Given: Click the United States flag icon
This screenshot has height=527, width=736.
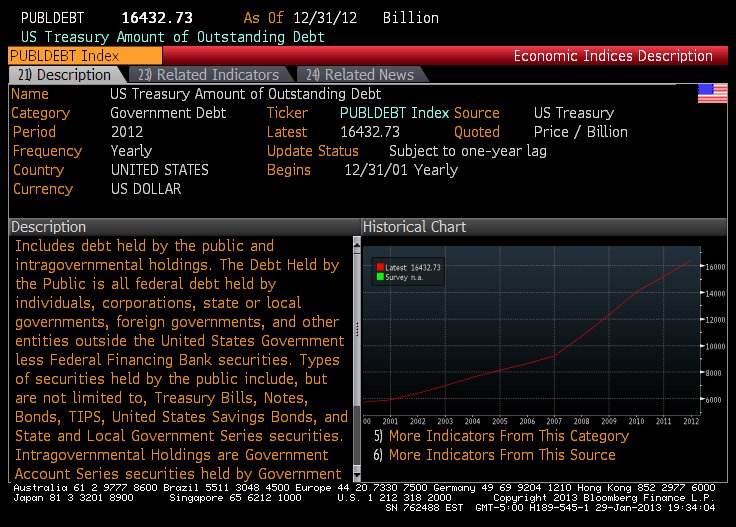Looking at the screenshot, I should (x=713, y=93).
